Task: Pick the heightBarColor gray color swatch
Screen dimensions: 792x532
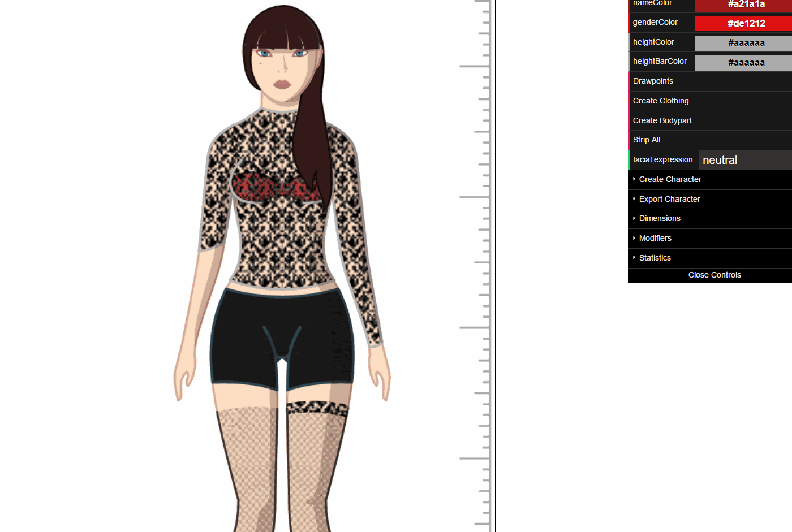Action: click(x=743, y=62)
